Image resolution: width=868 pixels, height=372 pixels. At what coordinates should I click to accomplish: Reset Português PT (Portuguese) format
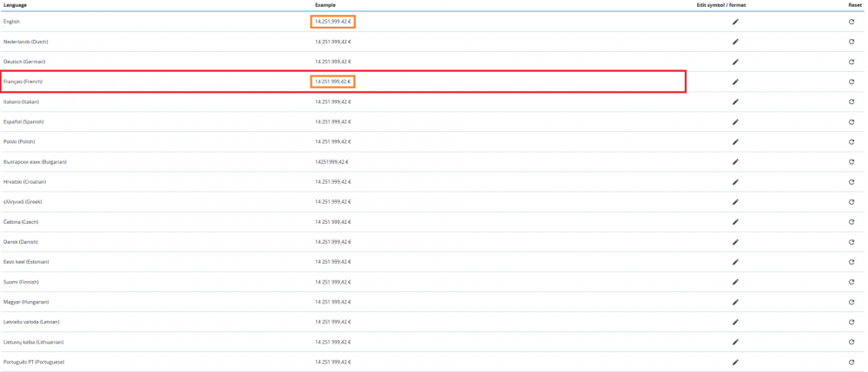[852, 362]
